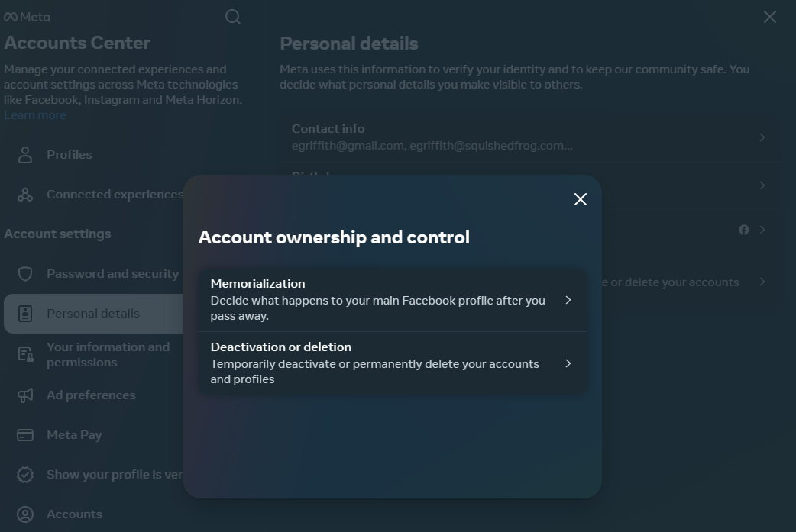
Task: Expand the Birthday row chevron
Action: click(x=762, y=185)
